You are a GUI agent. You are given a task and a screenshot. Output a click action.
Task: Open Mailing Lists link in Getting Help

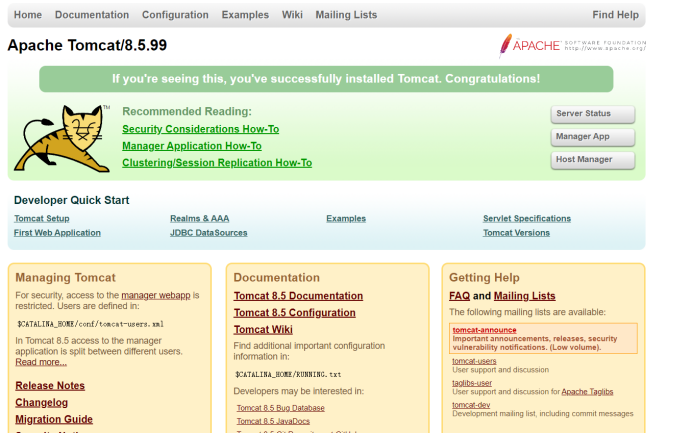point(524,296)
